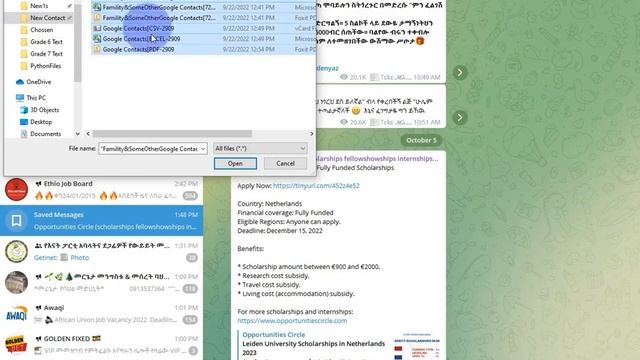Click the vCard icon of CSV-2909 file
Viewport: 640px width, 360px height.
pyautogui.click(x=97, y=29)
